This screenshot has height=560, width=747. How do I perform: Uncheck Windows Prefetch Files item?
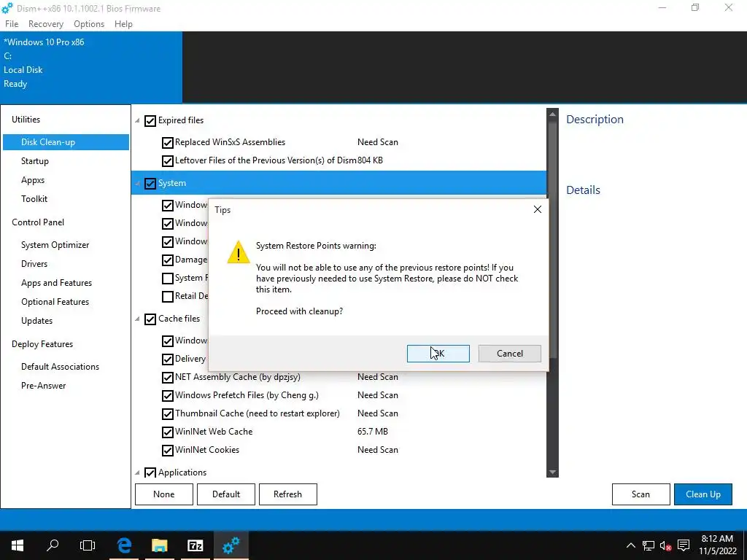click(x=167, y=396)
